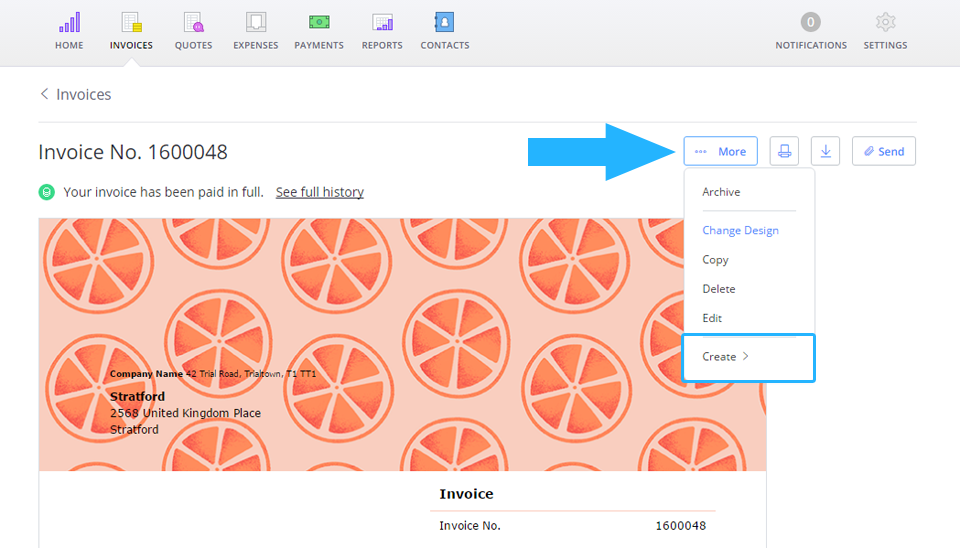
Task: Open the Reports section icon
Action: click(382, 23)
